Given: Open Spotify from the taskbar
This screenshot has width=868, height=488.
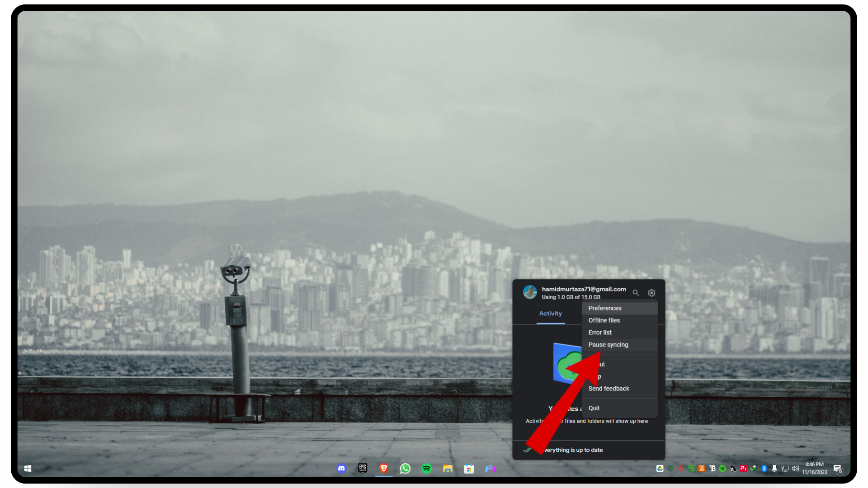Looking at the screenshot, I should [426, 469].
